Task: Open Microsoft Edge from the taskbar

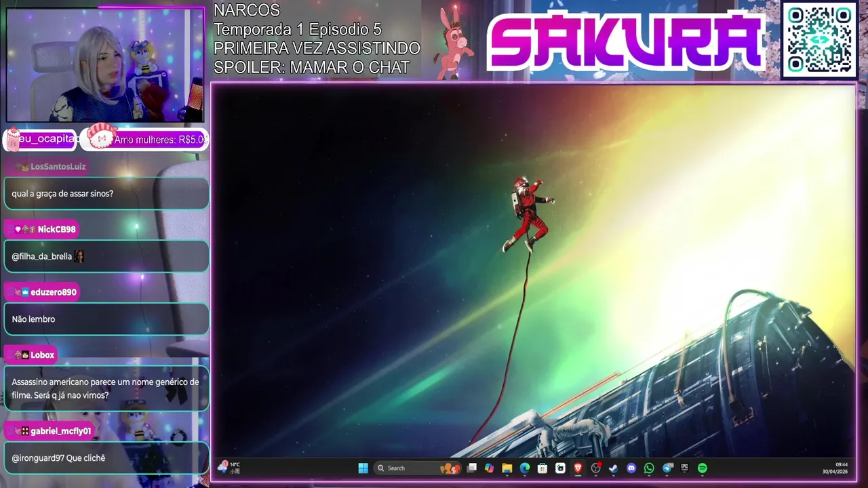Action: pos(524,468)
